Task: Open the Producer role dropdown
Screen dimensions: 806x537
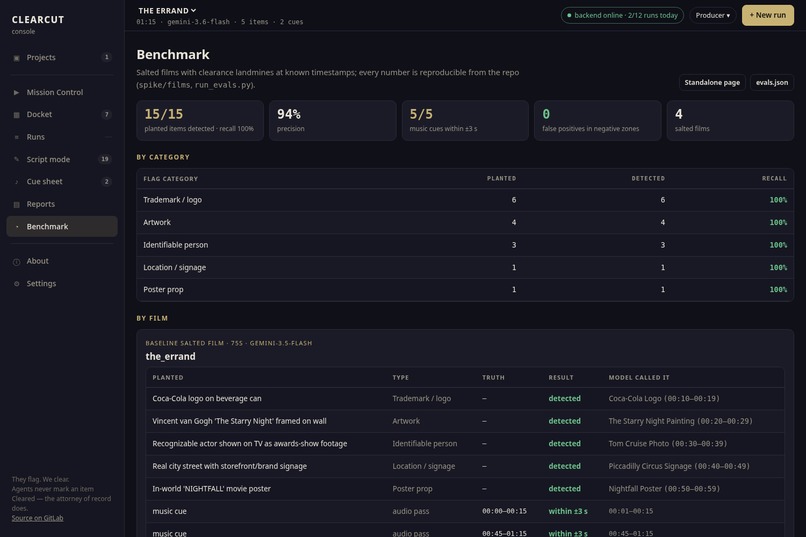Action: (x=712, y=15)
